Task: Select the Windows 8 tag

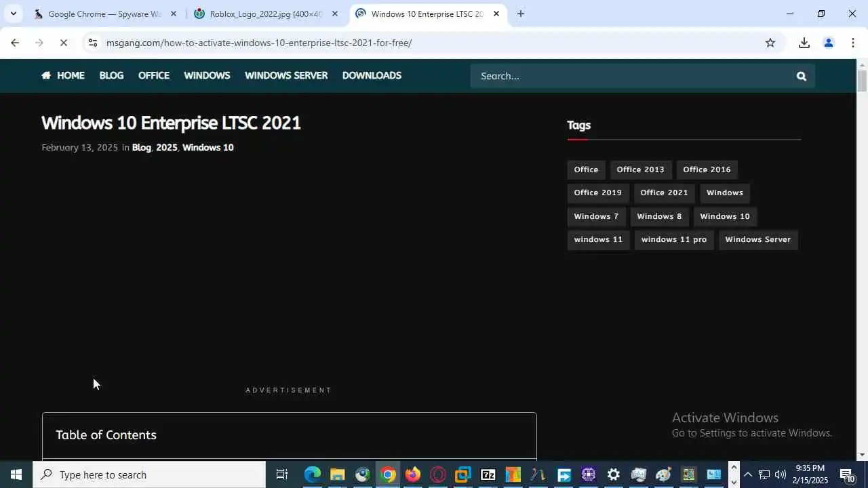Action: point(659,216)
